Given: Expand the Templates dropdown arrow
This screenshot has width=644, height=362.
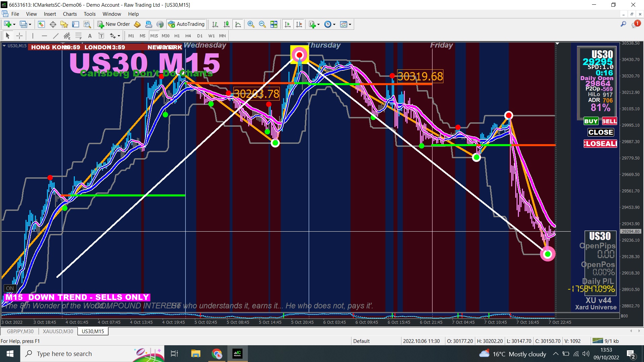Looking at the screenshot, I should (350, 24).
